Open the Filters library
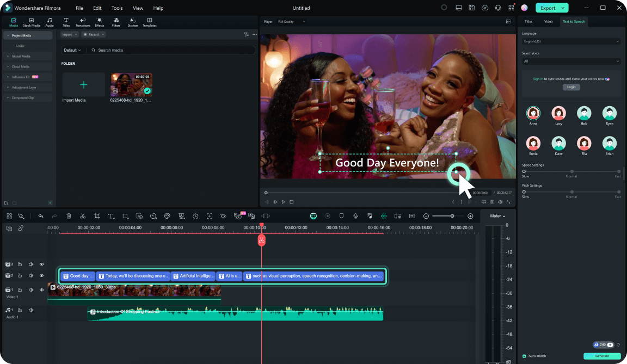This screenshot has width=627, height=364. click(x=116, y=22)
